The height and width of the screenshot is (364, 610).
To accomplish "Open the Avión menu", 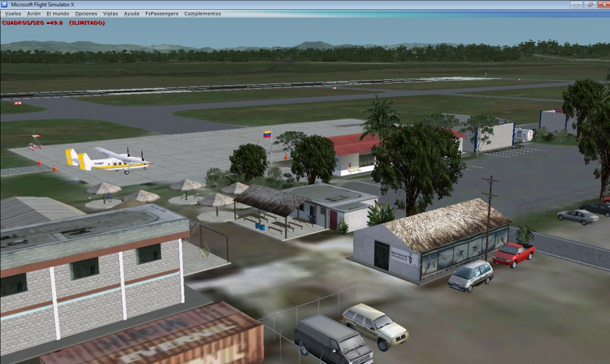I will click(x=34, y=13).
